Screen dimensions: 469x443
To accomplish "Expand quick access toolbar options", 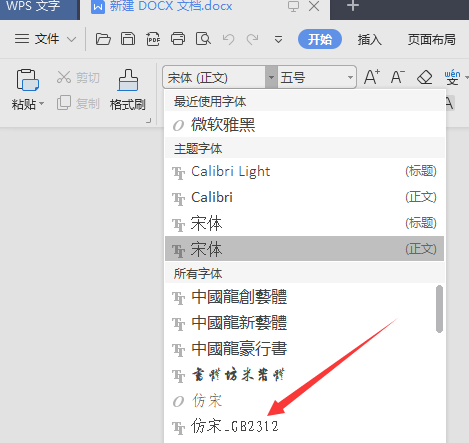I will [278, 40].
